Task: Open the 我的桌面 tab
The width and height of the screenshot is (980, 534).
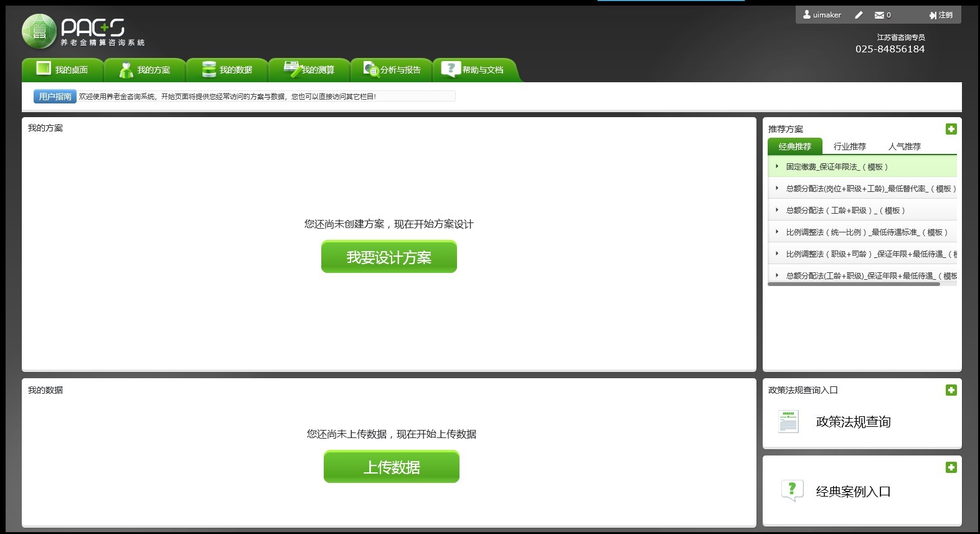Action: click(63, 70)
